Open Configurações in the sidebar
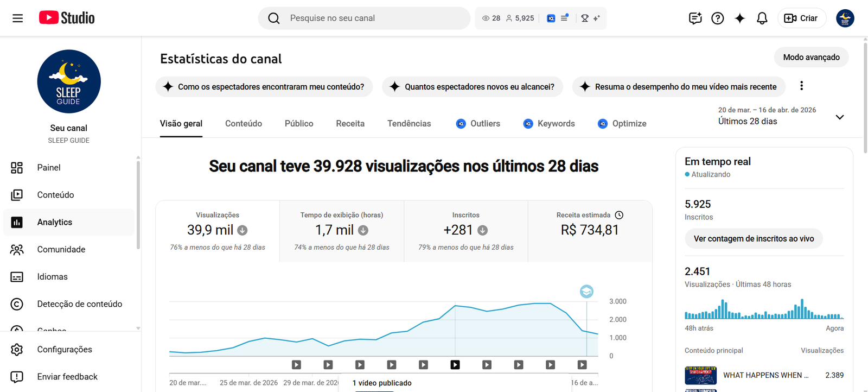The image size is (868, 392). [69, 350]
